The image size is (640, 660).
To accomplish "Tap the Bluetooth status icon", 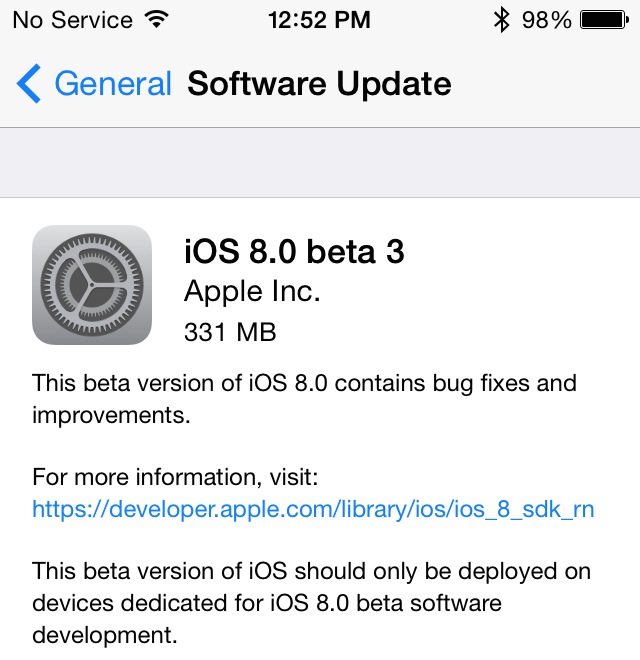I will (502, 19).
